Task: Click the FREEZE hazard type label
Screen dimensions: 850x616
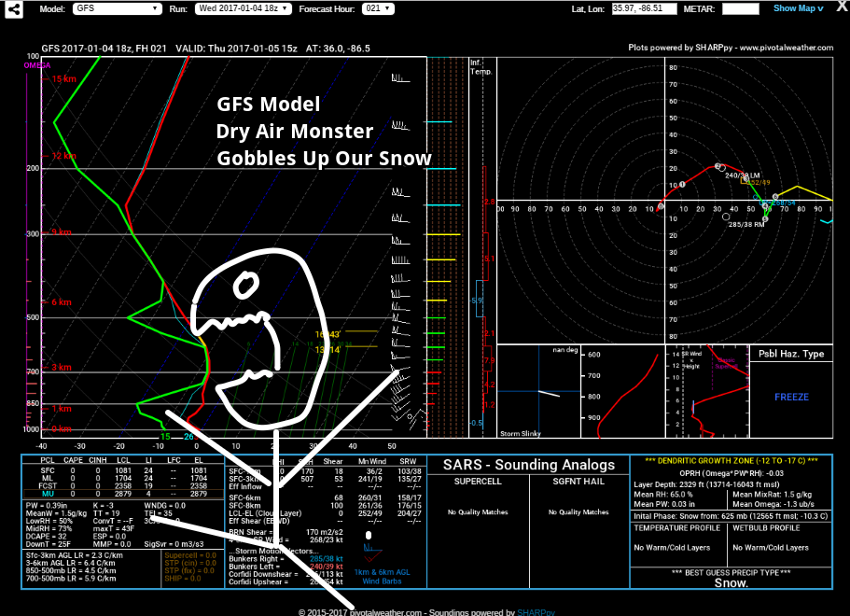Action: [x=791, y=397]
